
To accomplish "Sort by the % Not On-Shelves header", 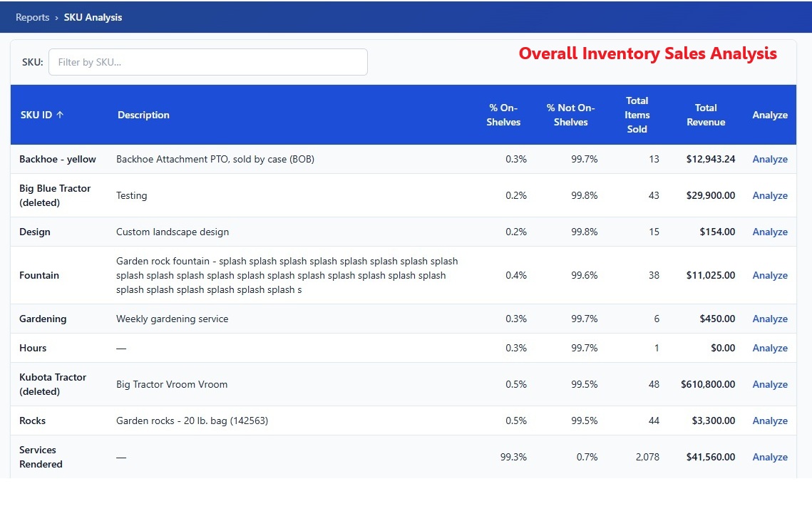I will click(x=570, y=115).
